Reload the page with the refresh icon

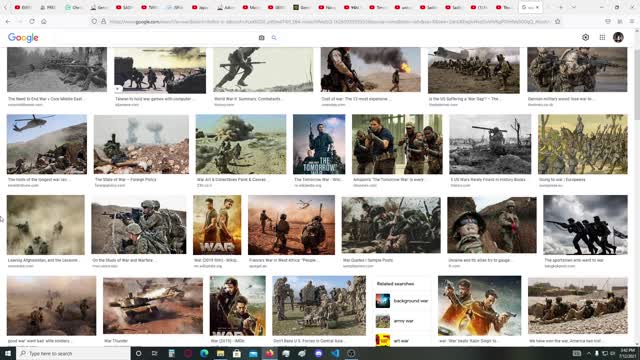32,21
